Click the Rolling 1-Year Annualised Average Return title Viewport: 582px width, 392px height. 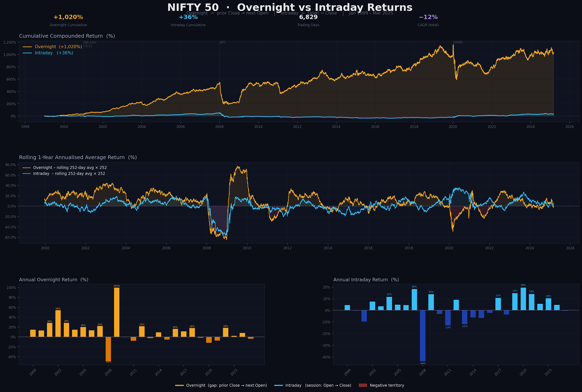(x=78, y=158)
